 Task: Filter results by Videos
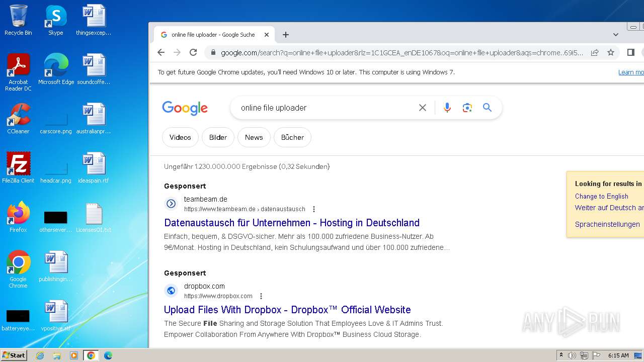[x=180, y=137]
